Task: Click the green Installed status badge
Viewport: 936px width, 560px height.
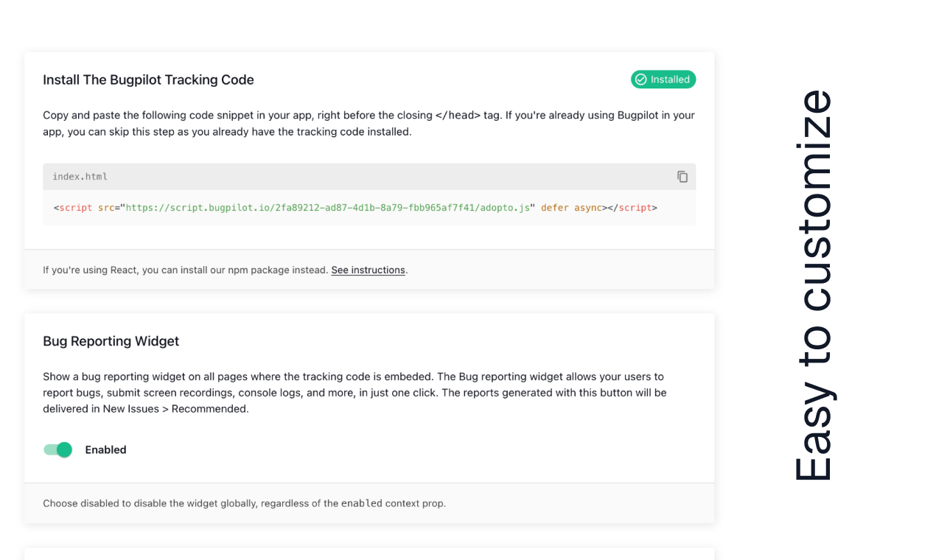Action: click(x=663, y=80)
